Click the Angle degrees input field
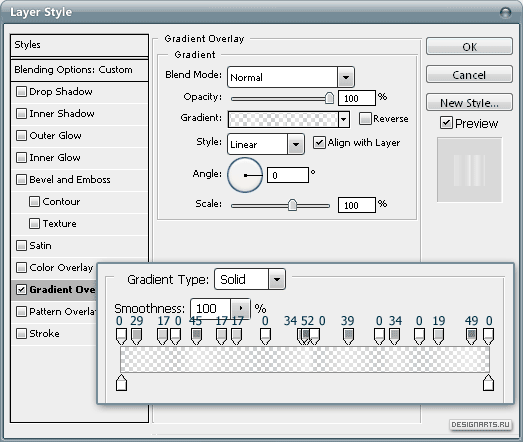Viewport: 523px width, 442px height. tap(288, 175)
